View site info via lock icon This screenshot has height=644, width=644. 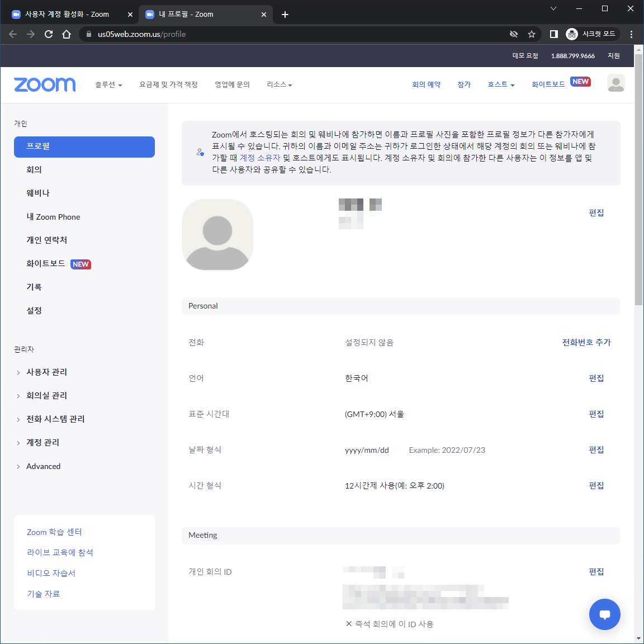tap(89, 34)
